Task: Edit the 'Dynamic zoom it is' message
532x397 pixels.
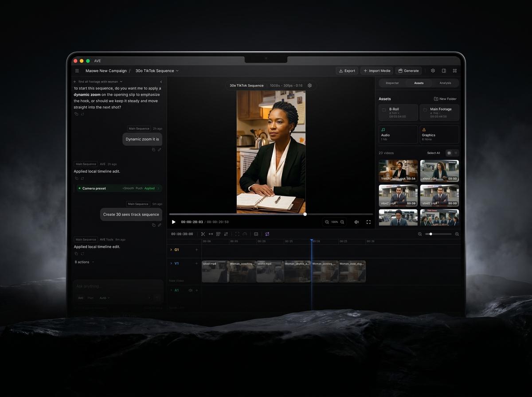Action: (160, 150)
